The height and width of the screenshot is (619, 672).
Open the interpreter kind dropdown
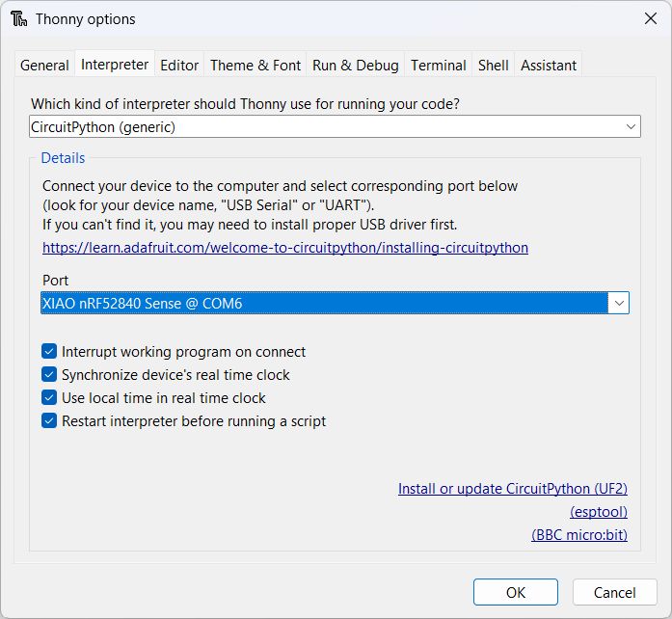[335, 126]
